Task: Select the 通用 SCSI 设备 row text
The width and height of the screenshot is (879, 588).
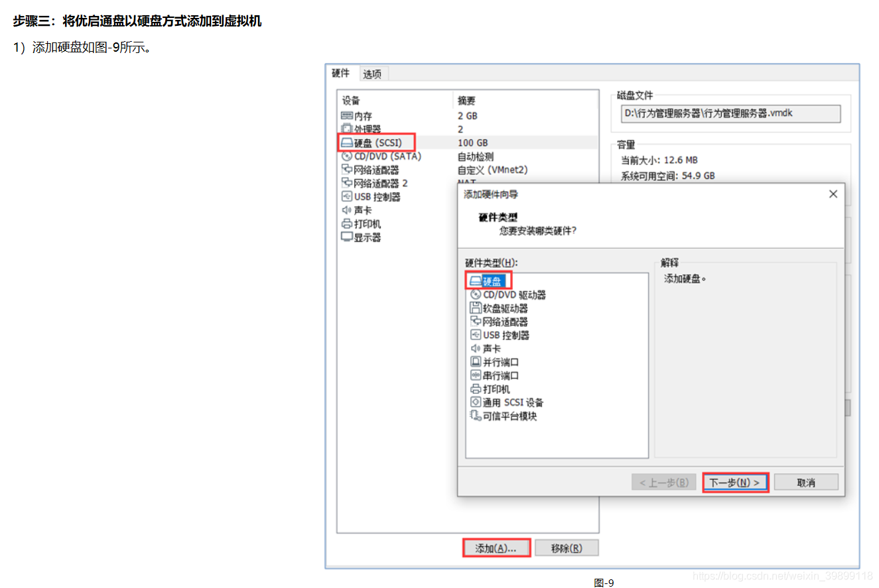Action: [513, 402]
